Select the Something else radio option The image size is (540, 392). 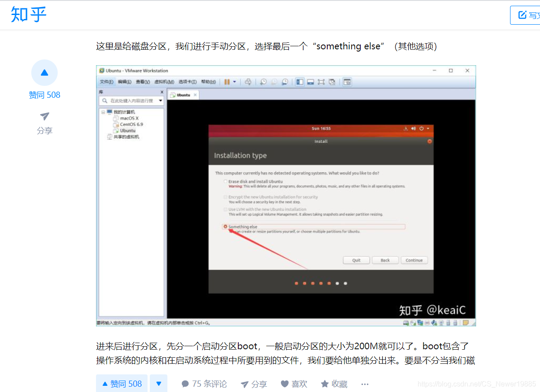[226, 227]
